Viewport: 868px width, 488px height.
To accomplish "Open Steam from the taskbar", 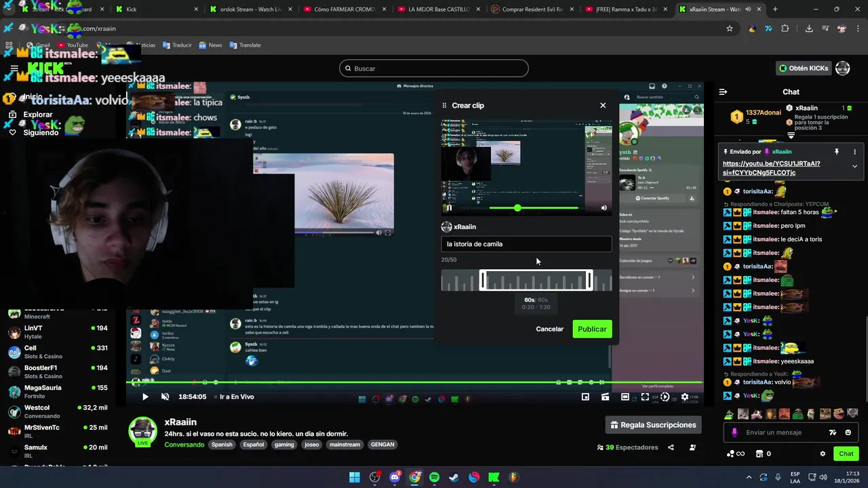I will [454, 477].
